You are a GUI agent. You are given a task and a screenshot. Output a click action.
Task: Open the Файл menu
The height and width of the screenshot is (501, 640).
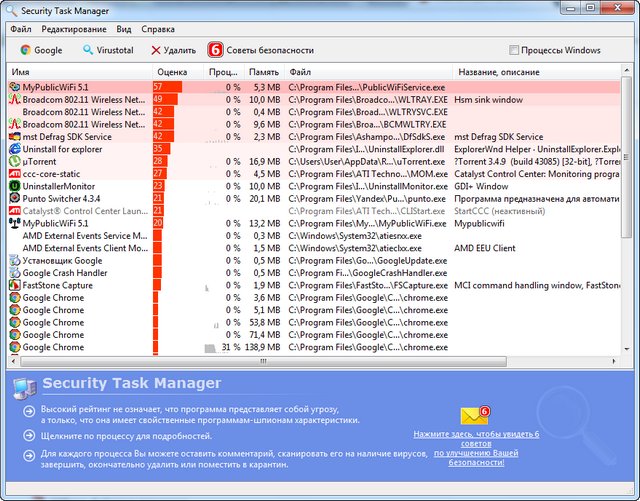click(x=21, y=29)
